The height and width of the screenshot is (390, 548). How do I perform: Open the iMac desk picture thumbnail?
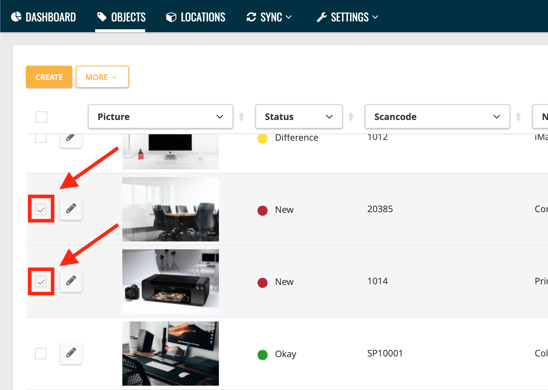[171, 151]
